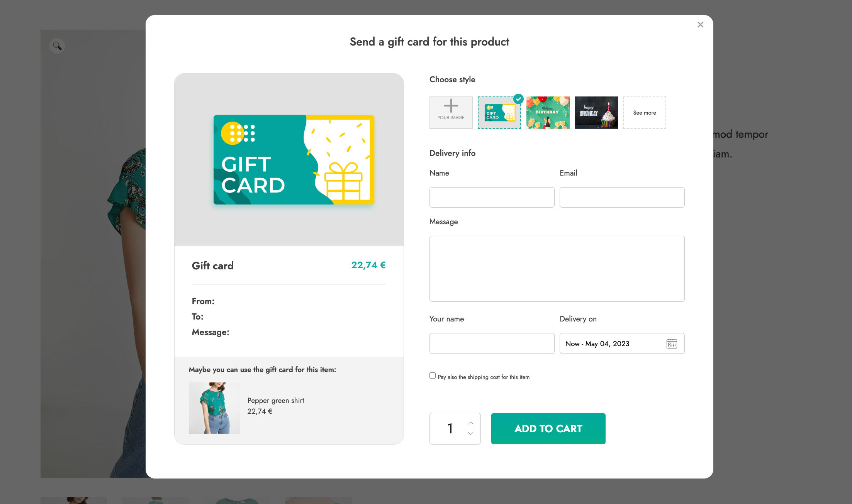Screen dimensions: 852x504
Task: Click the magnifier zoom icon on product image
Action: (57, 46)
